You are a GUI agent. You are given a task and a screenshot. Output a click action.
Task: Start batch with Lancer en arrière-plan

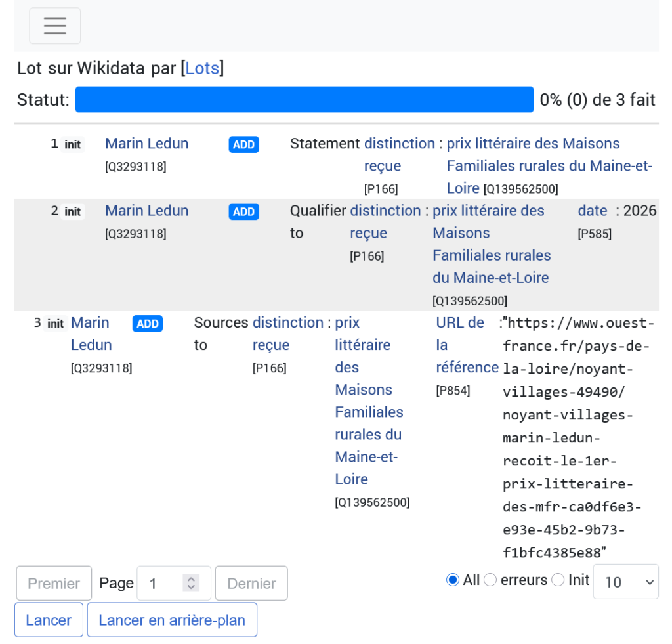click(x=172, y=620)
